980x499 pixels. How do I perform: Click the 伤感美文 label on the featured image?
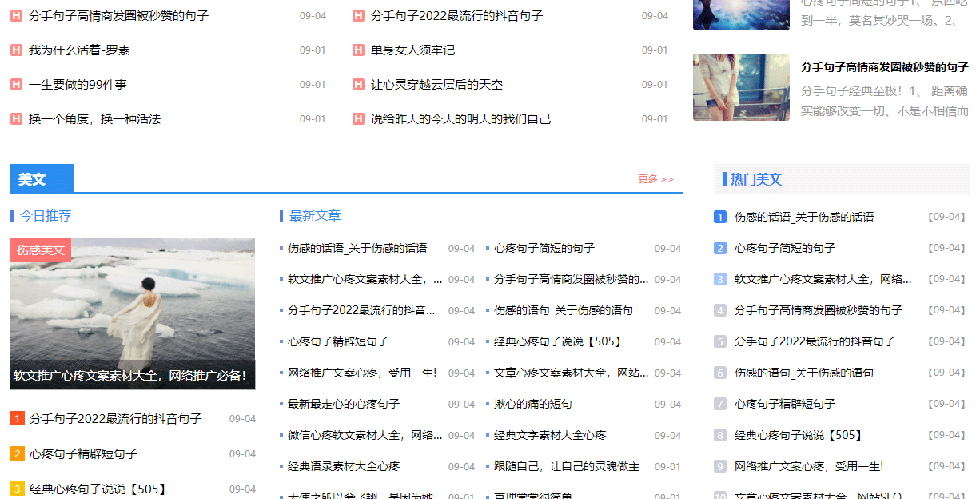(x=41, y=249)
